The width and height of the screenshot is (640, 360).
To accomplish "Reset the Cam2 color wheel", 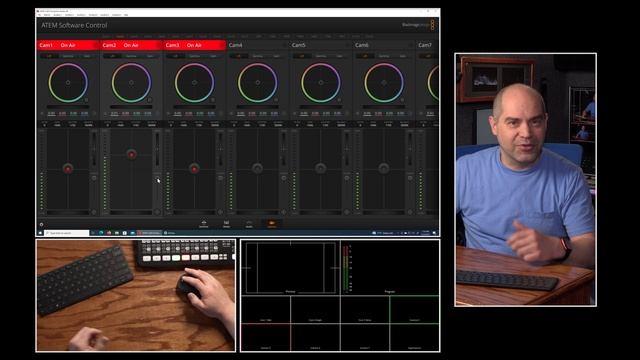I will (x=149, y=99).
